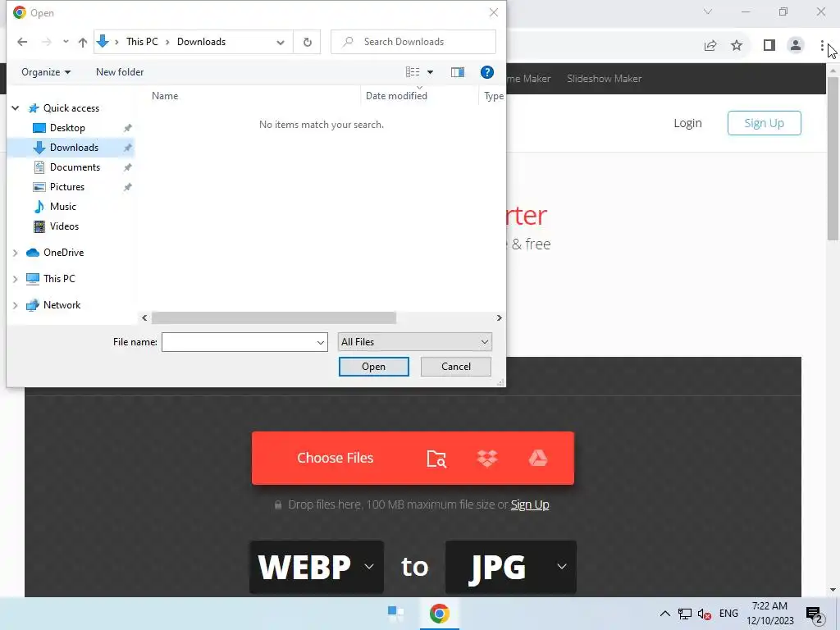Go back in the Open dialog
The width and height of the screenshot is (840, 630).
click(22, 42)
